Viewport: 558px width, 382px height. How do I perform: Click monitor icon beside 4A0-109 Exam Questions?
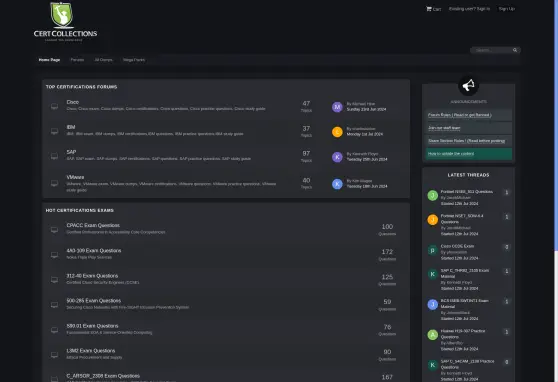(x=54, y=255)
